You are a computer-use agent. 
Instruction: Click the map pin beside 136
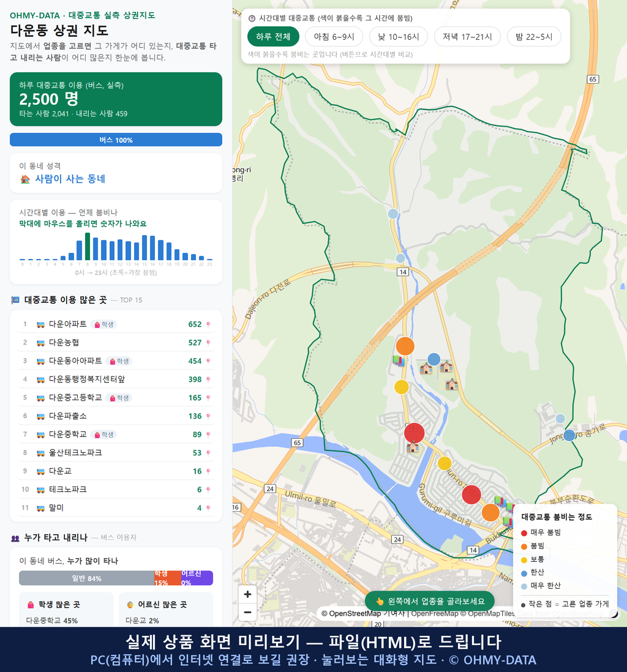(x=208, y=416)
